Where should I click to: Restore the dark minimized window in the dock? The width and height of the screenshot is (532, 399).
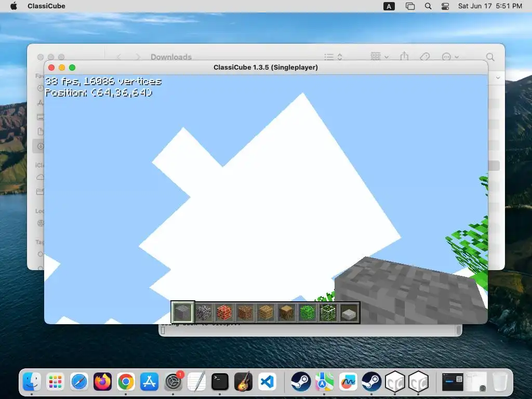coord(453,381)
